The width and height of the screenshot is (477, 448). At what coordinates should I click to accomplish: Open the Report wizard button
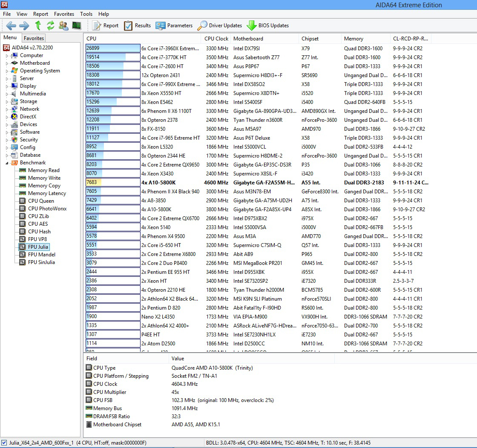[105, 26]
